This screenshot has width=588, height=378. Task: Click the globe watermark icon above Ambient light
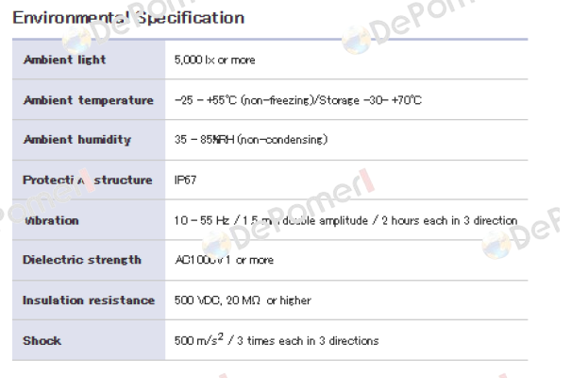pos(76,40)
